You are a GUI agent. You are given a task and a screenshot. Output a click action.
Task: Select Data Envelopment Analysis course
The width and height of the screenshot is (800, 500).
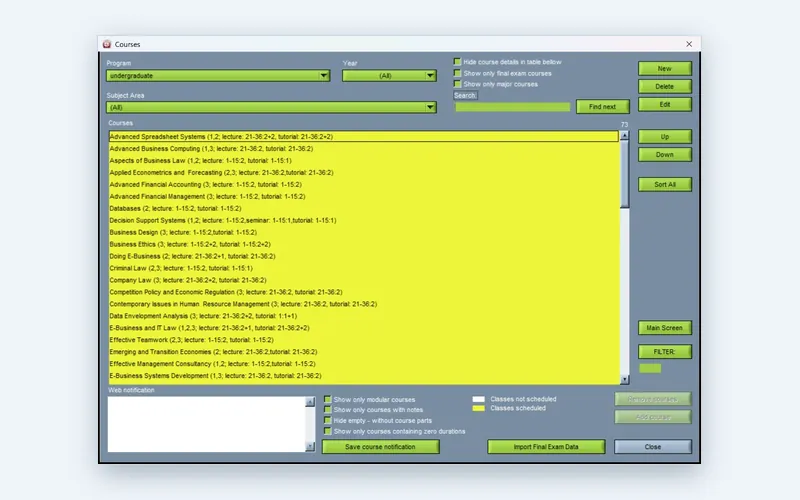click(364, 316)
